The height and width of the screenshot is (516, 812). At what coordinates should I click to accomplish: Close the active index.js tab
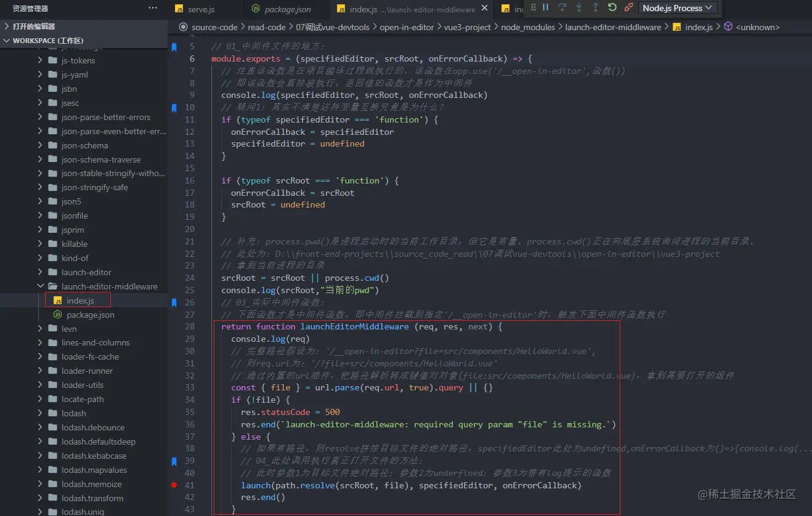(x=484, y=9)
